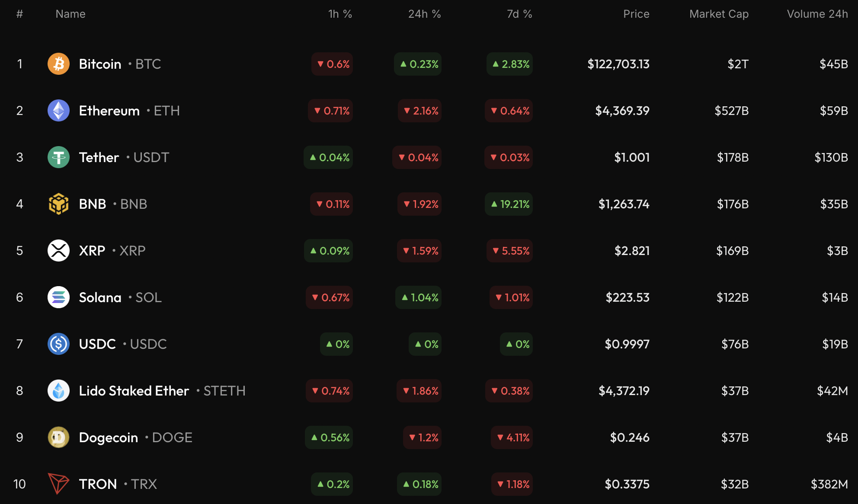Click the Dogecoin logo icon

coord(58,437)
